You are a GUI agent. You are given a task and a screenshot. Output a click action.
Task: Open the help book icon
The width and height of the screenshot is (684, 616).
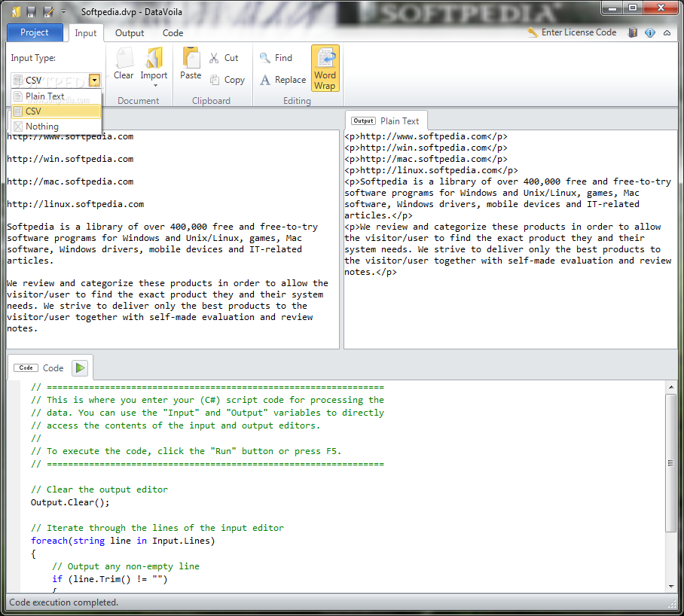point(633,32)
